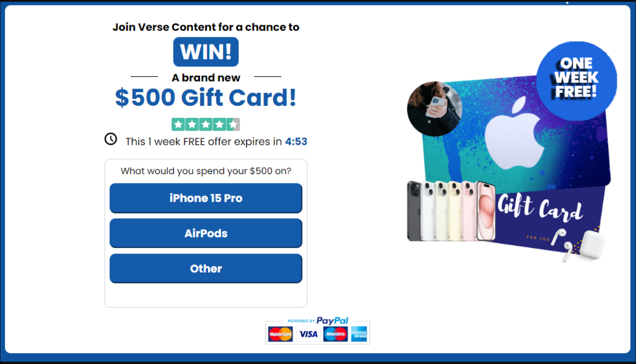Choose the AirPods answer button
The image size is (636, 364).
point(206,234)
